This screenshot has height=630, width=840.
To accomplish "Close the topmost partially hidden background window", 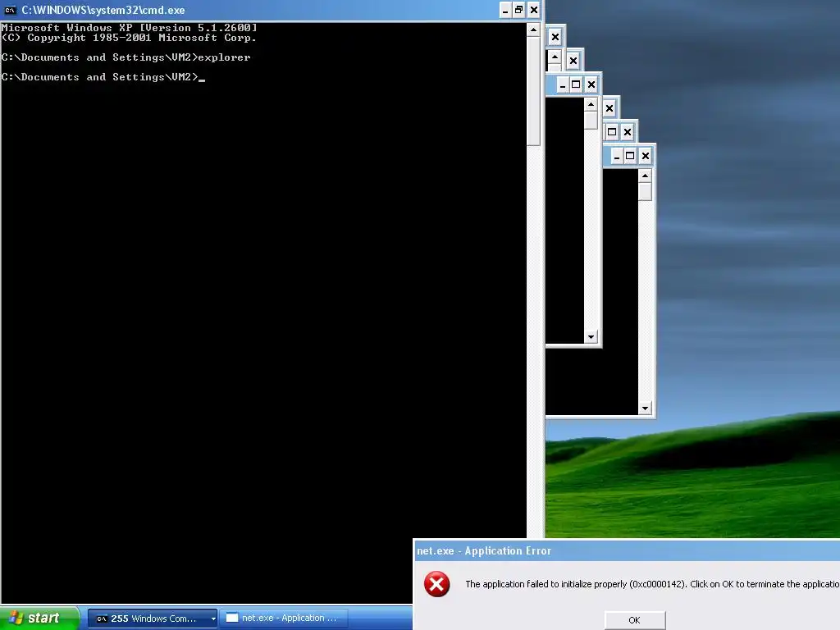I will [555, 37].
